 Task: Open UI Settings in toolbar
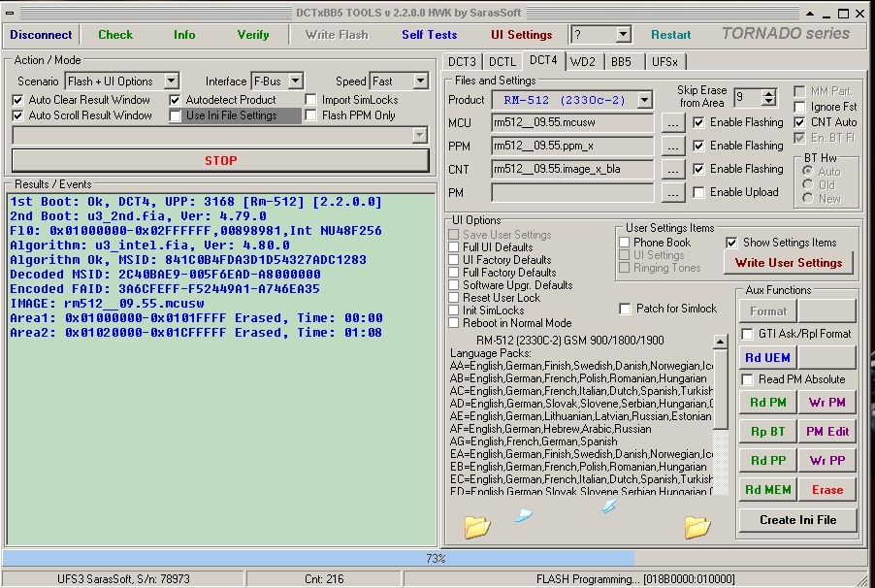521,35
